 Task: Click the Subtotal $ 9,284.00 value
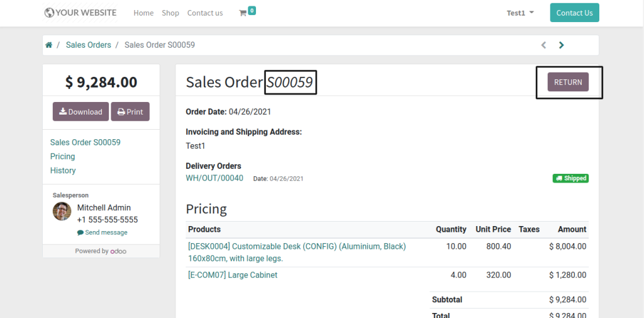coord(568,300)
